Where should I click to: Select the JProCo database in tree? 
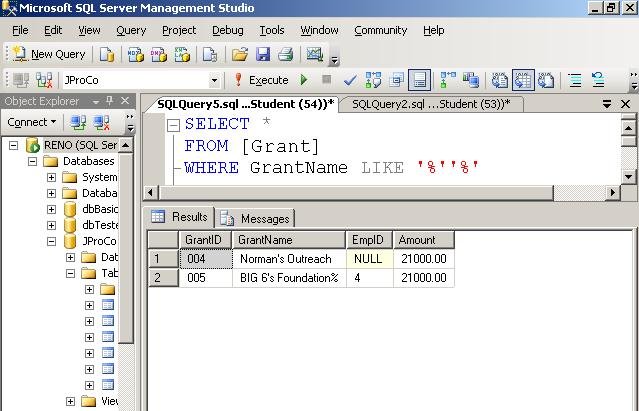(99, 241)
